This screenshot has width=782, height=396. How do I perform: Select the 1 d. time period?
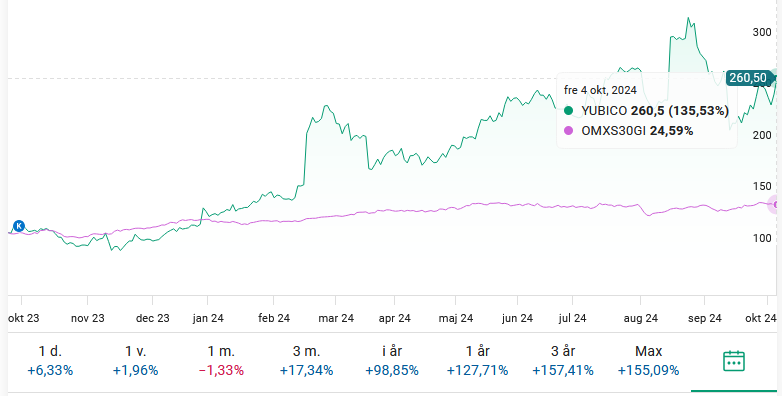[50, 361]
